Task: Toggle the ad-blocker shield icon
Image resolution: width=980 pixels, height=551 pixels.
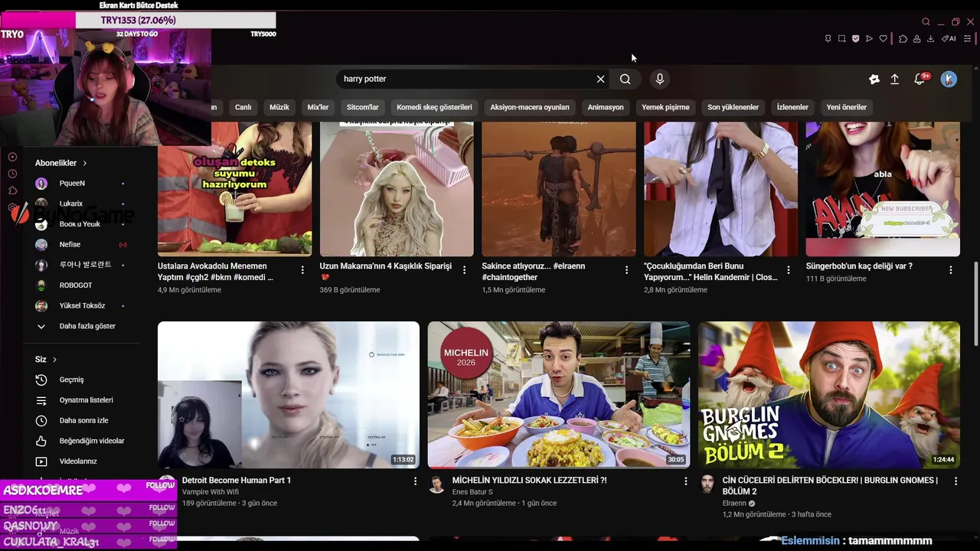Action: [x=855, y=38]
